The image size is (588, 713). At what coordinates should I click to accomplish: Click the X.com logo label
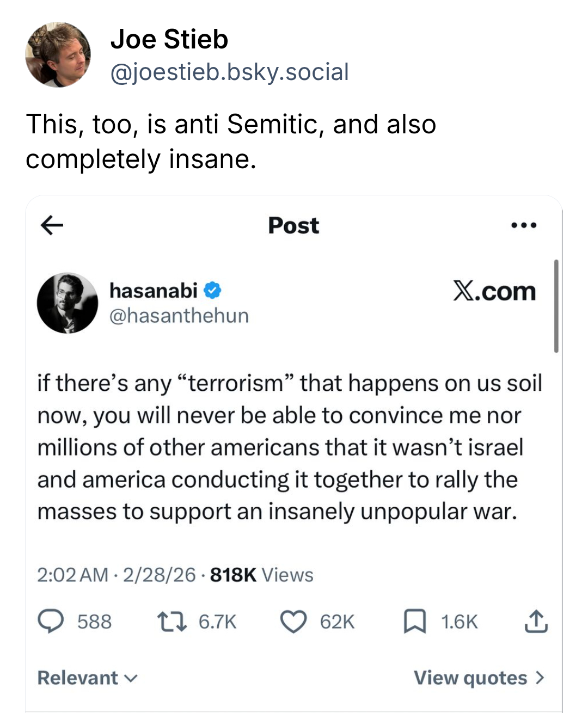(x=494, y=292)
